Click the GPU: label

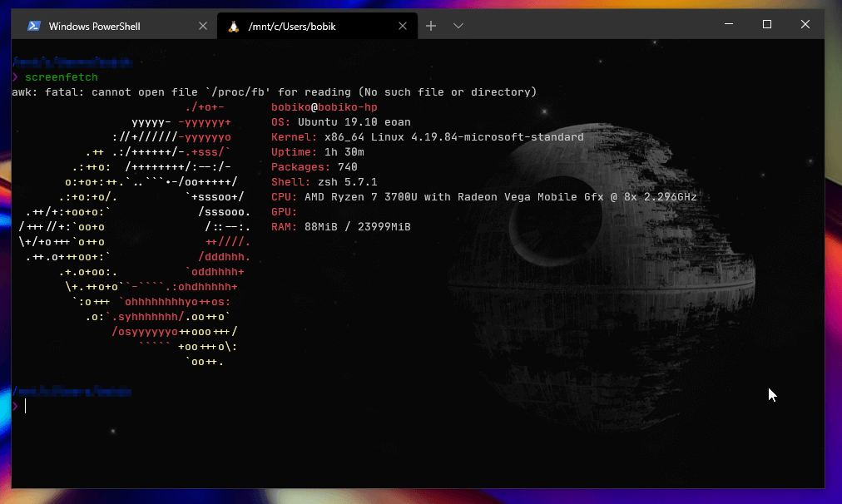pyautogui.click(x=284, y=212)
